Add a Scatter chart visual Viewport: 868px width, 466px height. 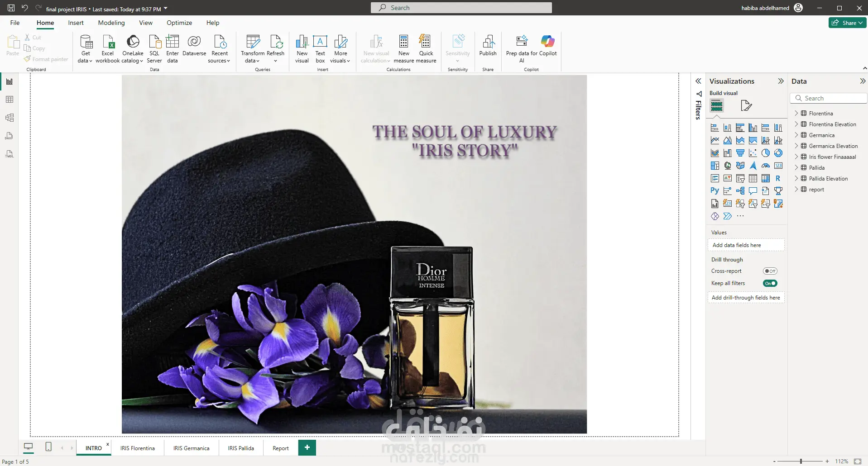[753, 153]
